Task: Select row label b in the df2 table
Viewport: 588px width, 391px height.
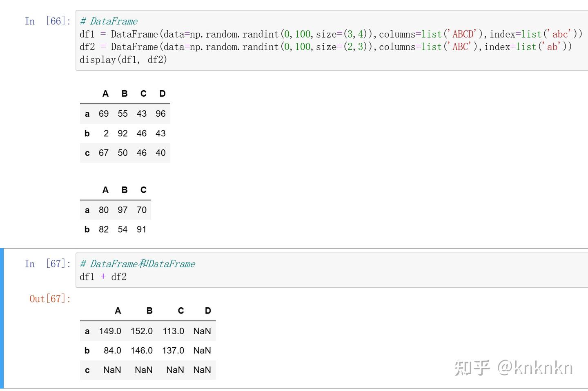Action: pos(87,229)
